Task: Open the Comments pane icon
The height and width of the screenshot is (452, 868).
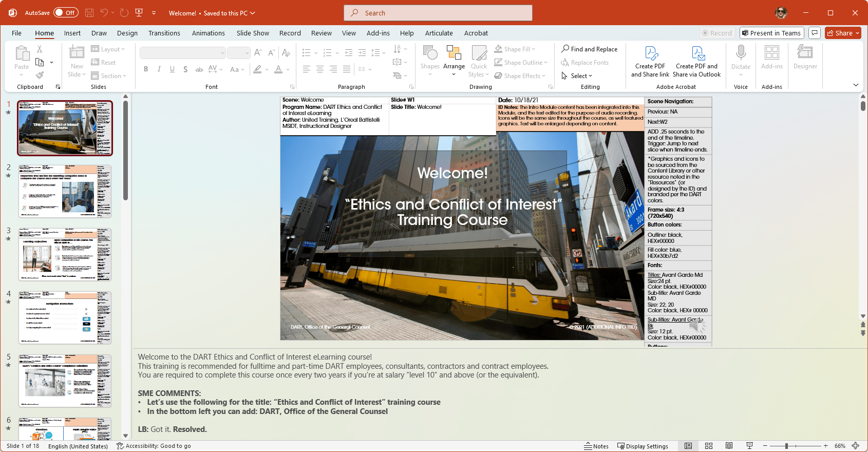Action: tap(814, 33)
